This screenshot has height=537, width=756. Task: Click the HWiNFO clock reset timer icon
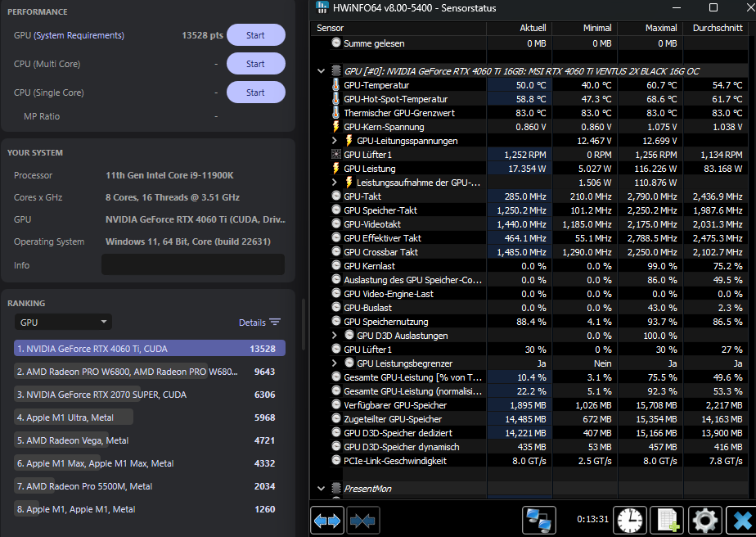630,520
